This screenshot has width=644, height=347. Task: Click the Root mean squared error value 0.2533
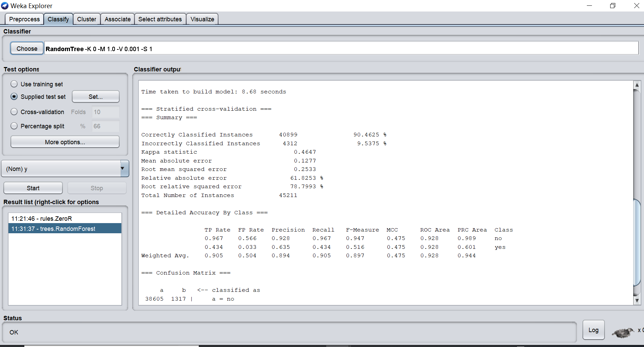(x=305, y=169)
